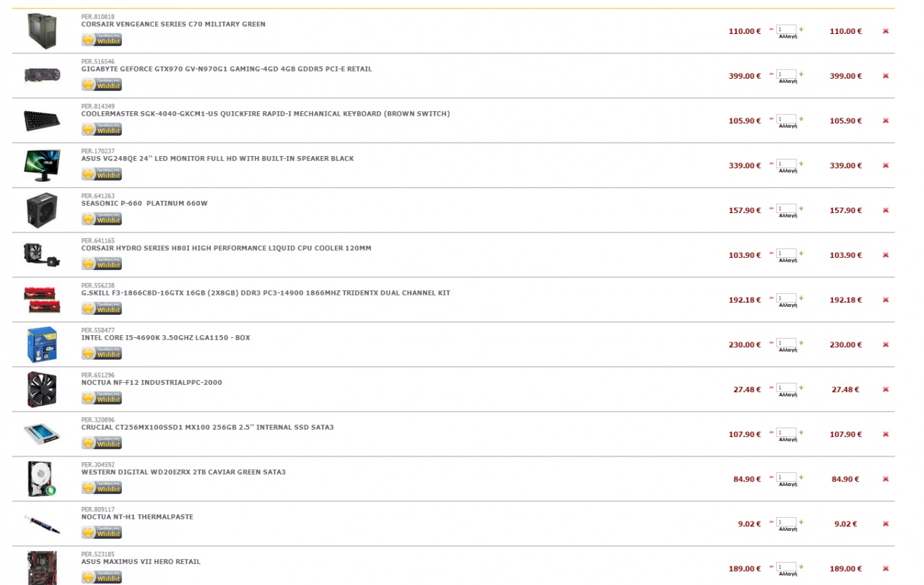Open the Noctua NT-H1 Thermalpaste link
Viewport: 924px width, 585px height.
tap(137, 517)
